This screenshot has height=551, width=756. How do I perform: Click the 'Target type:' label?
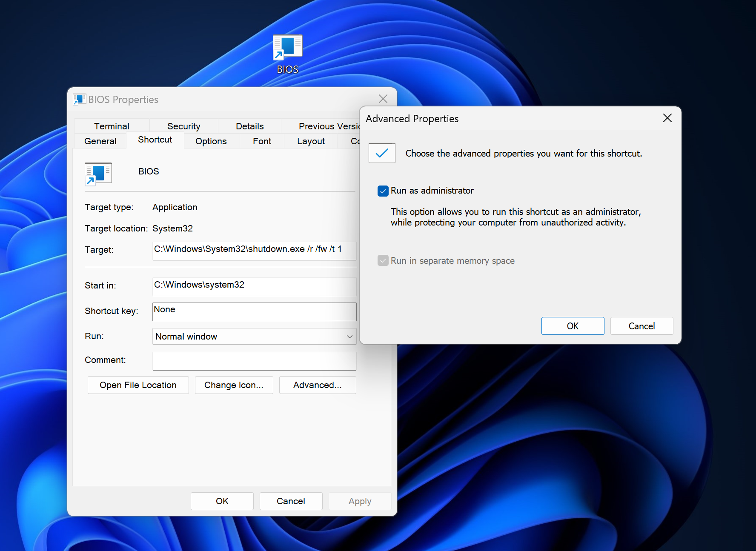(109, 207)
